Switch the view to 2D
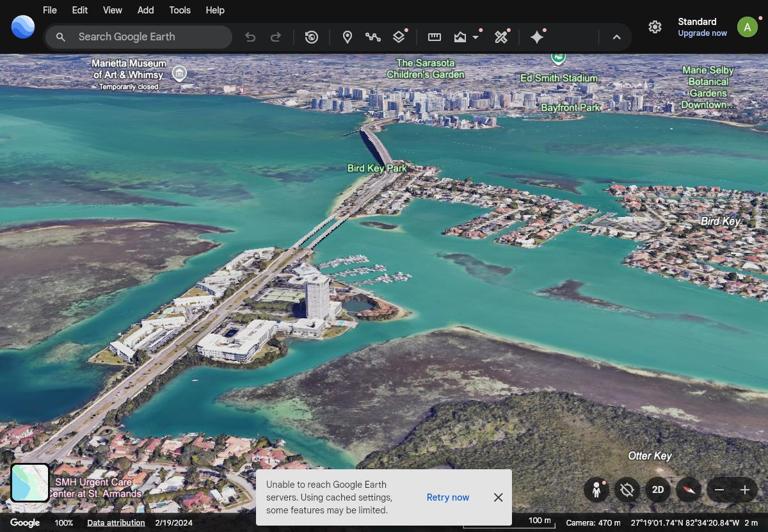The image size is (768, 532). point(658,490)
